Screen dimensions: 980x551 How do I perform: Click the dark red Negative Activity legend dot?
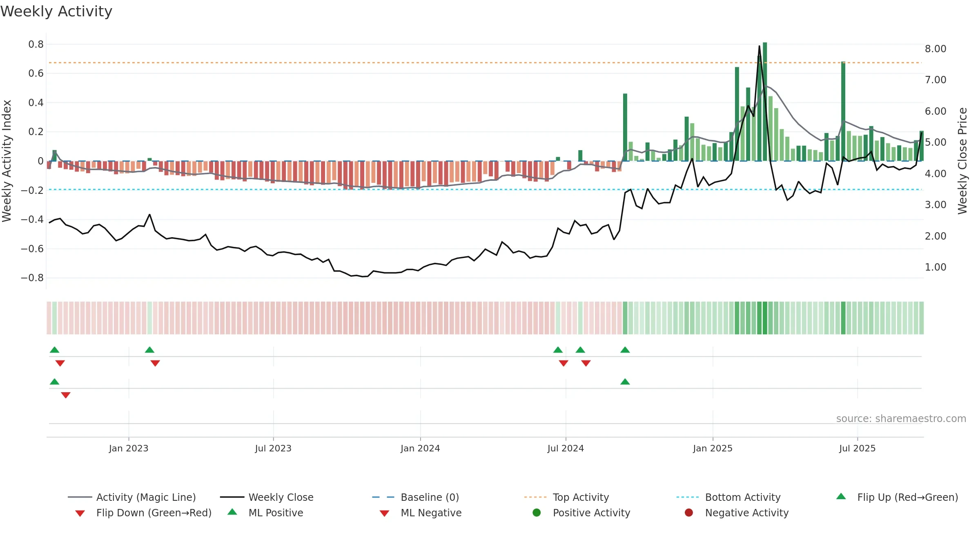tap(689, 512)
